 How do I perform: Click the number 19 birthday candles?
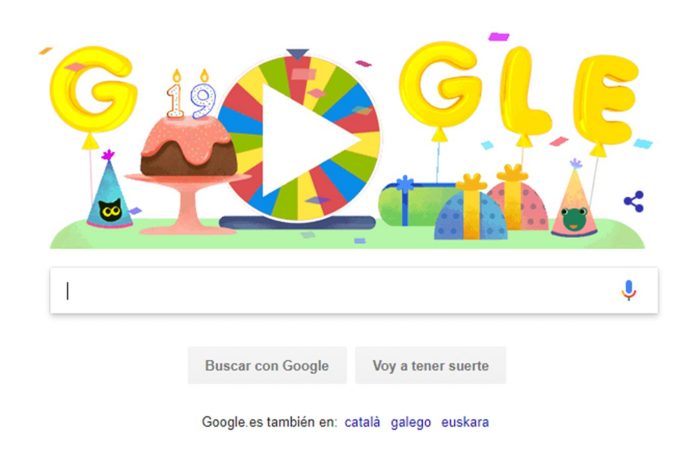pyautogui.click(x=191, y=95)
